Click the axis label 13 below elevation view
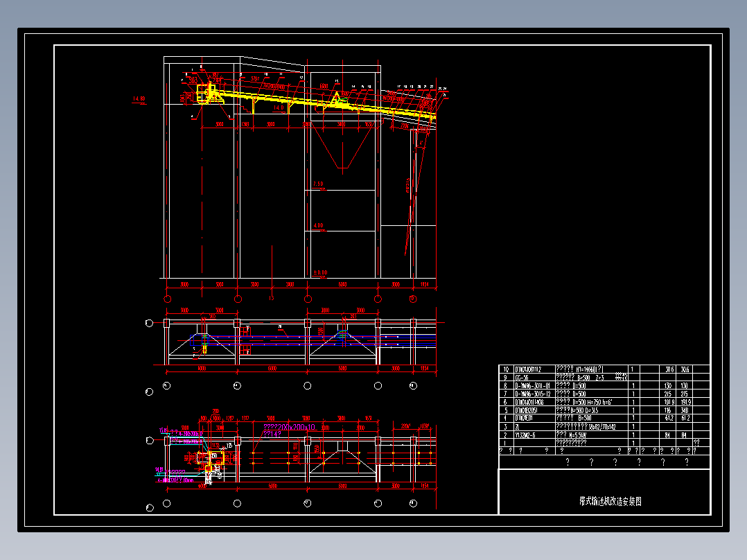Screen dimensions: 747x560 pyautogui.click(x=272, y=298)
